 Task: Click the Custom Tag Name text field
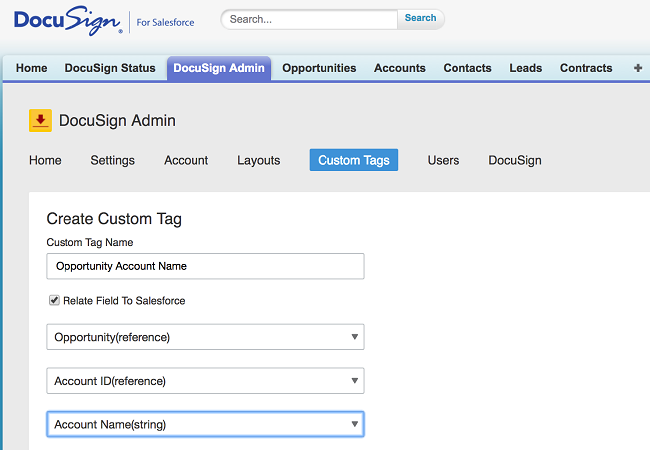(205, 266)
